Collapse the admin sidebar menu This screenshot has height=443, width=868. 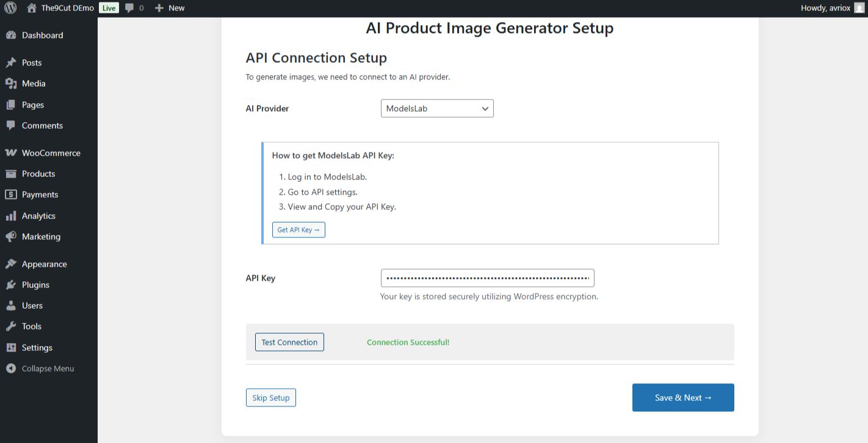coord(40,369)
